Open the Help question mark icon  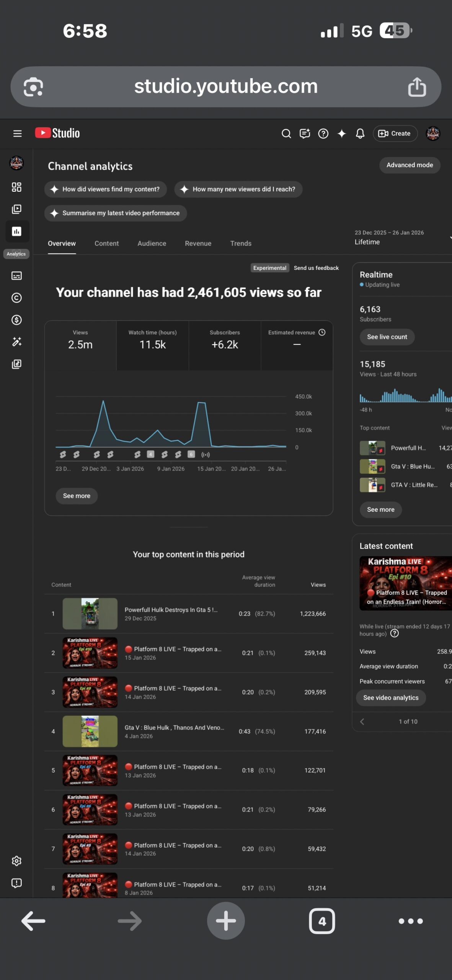323,133
